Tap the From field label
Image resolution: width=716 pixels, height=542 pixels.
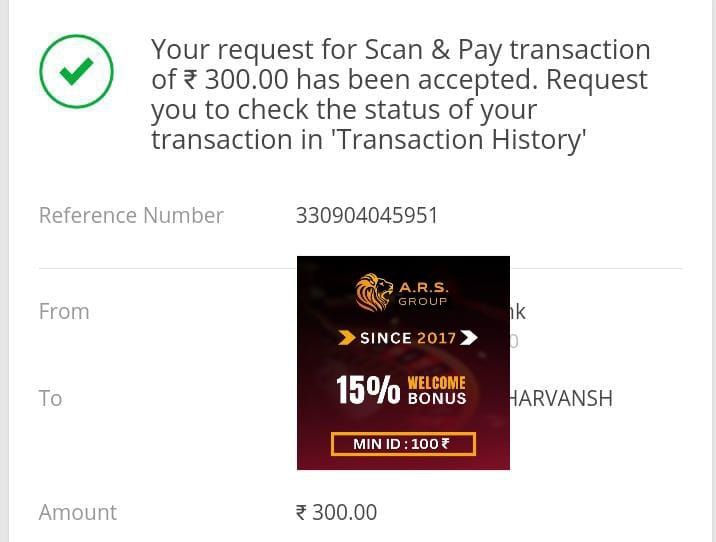pyautogui.click(x=64, y=311)
